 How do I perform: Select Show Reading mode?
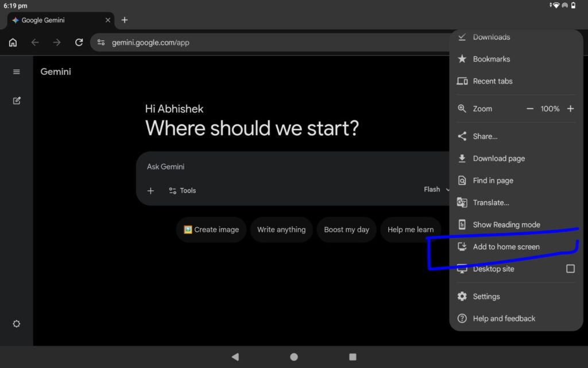click(x=516, y=225)
